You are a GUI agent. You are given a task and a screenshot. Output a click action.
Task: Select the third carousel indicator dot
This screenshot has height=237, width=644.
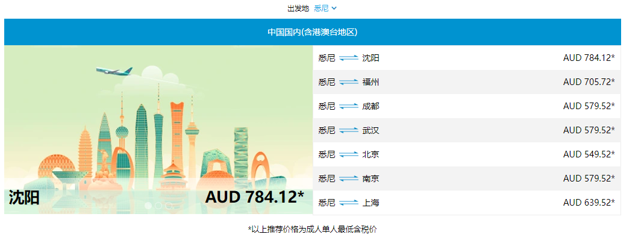(x=169, y=205)
